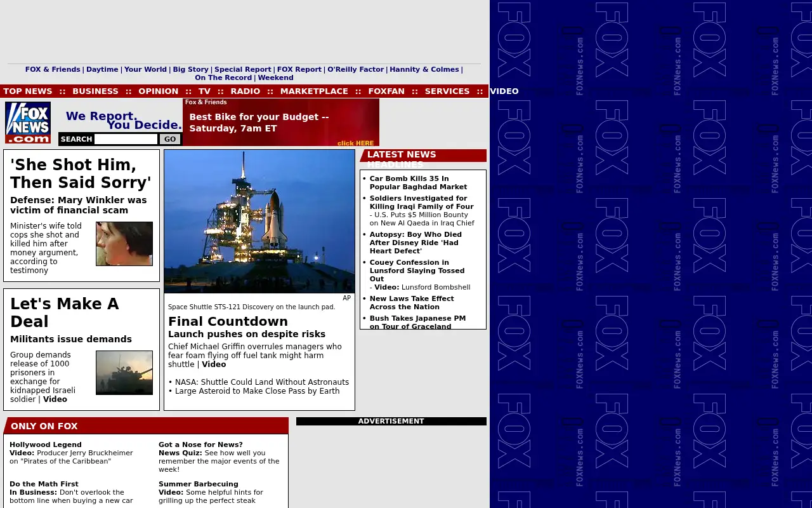Open 'Large Asteroid to Make Close Pass by Earth'
812x508 pixels.
(x=257, y=391)
